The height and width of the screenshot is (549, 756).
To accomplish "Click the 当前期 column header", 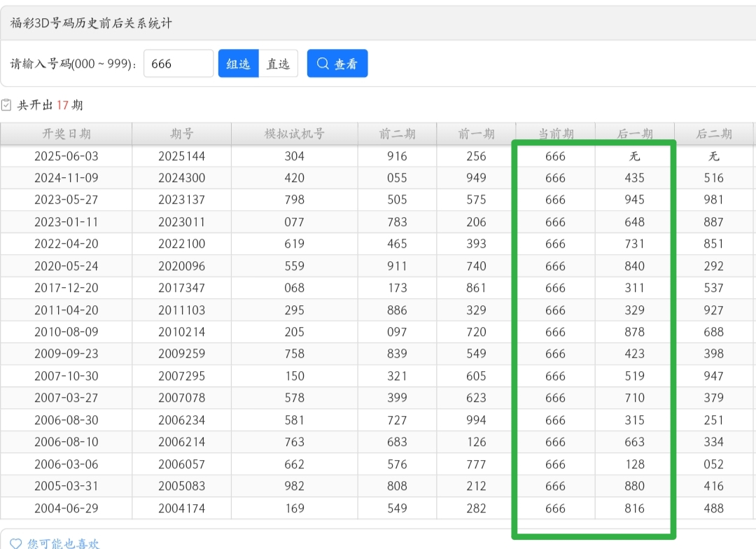I will coord(555,134).
